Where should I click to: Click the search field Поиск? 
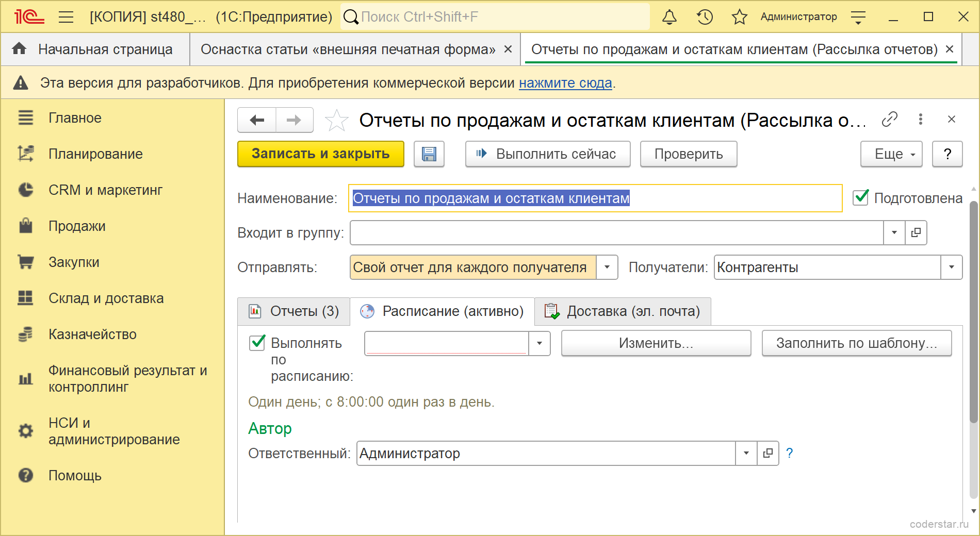[495, 17]
